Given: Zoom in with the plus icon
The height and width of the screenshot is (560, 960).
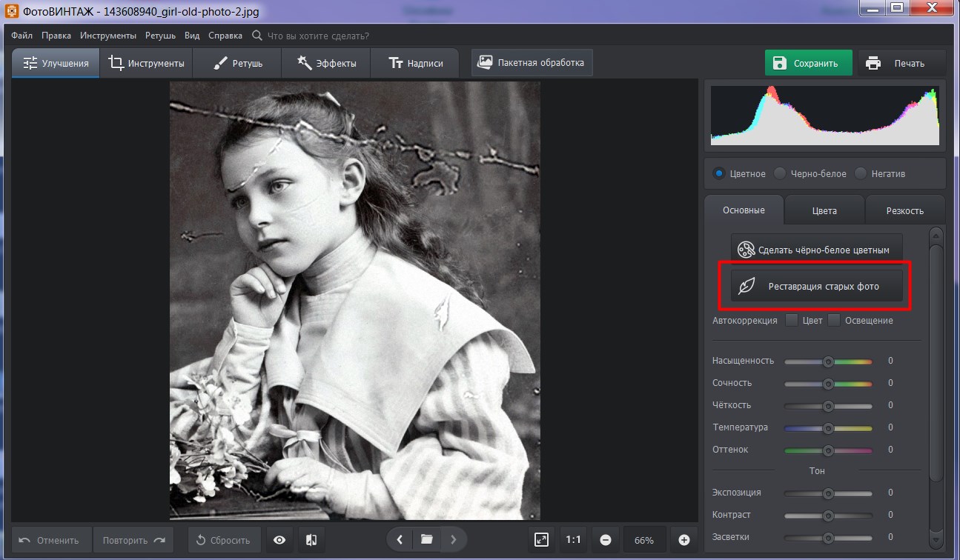Looking at the screenshot, I should [x=684, y=540].
